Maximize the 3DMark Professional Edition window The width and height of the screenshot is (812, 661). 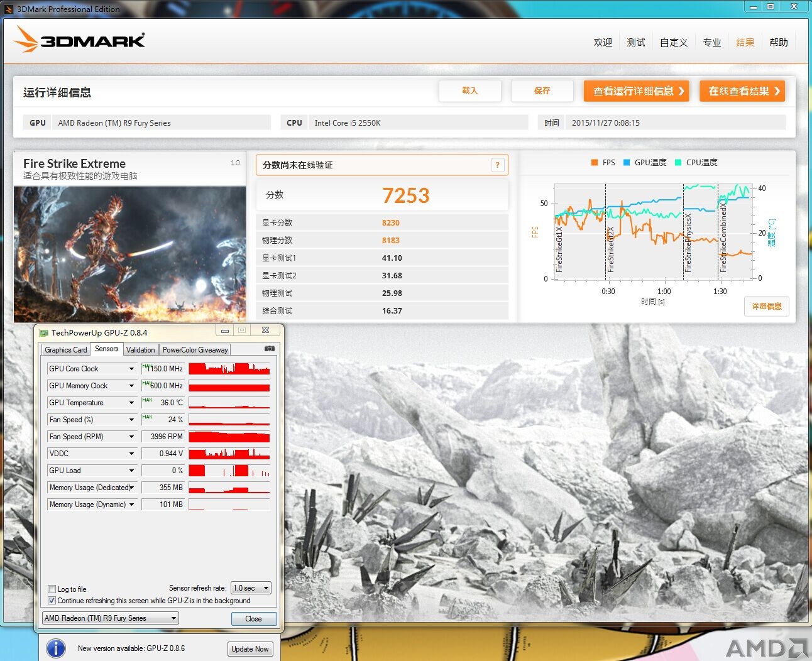[771, 6]
